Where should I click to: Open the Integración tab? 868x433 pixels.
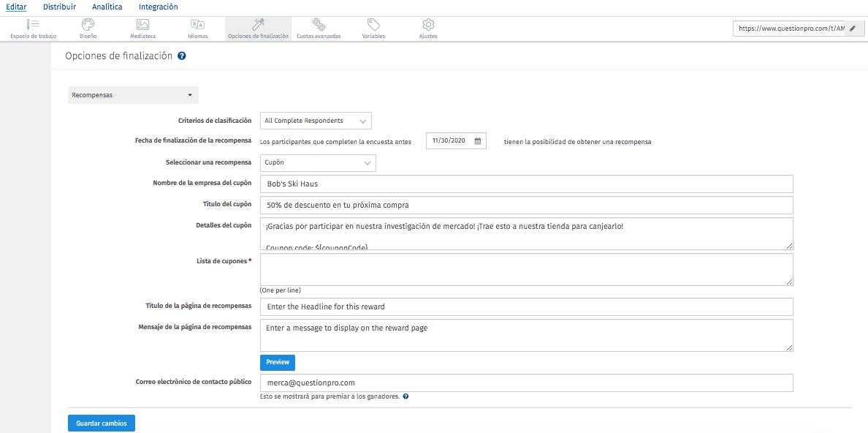(x=158, y=7)
